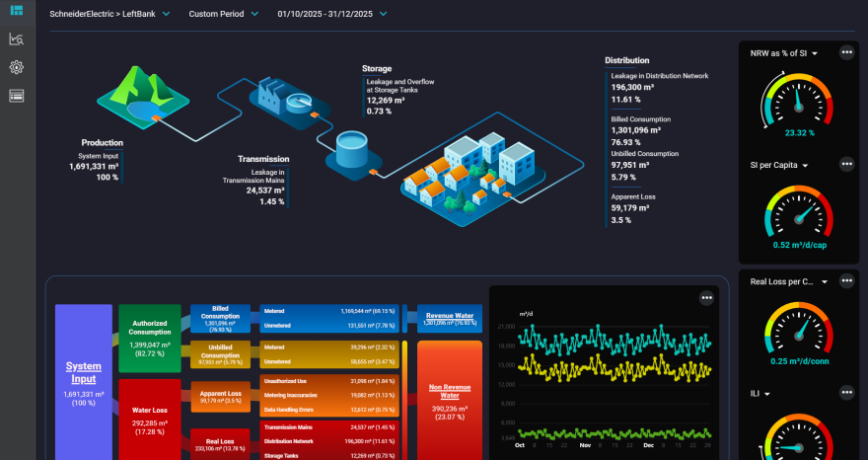Click the Production System Input value 1,691,331 m³
This screenshot has height=460, width=868.
tap(94, 166)
